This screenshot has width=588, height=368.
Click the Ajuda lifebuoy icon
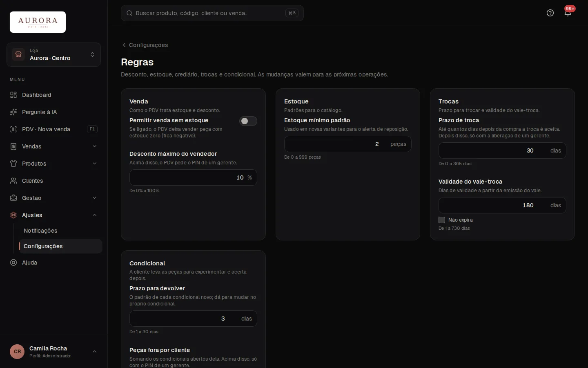(13, 263)
